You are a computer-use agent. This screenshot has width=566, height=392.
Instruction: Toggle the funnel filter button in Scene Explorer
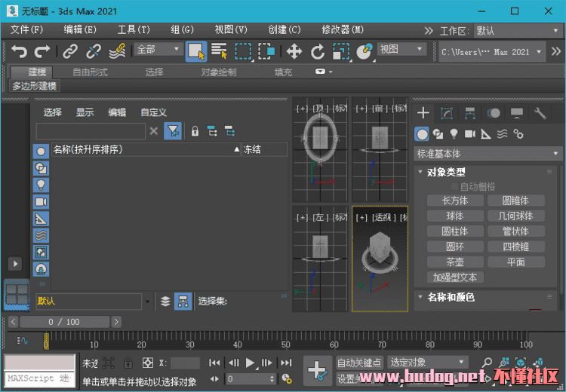[x=173, y=131]
